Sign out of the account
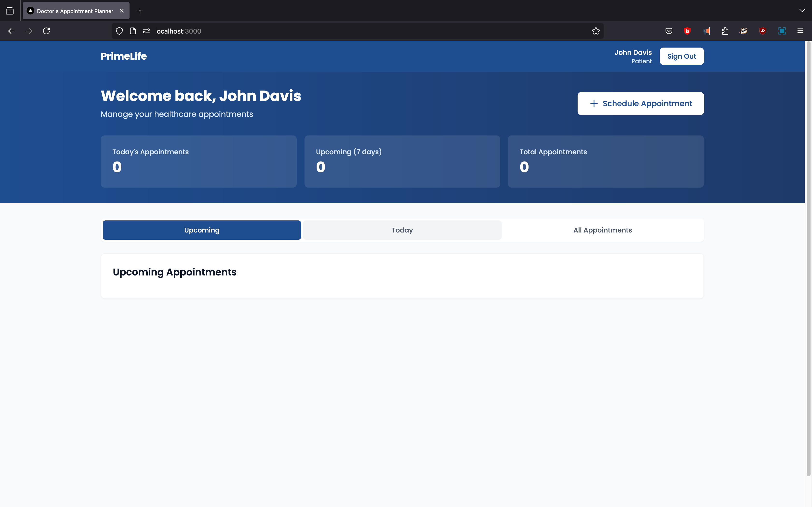The width and height of the screenshot is (812, 507). (681, 56)
